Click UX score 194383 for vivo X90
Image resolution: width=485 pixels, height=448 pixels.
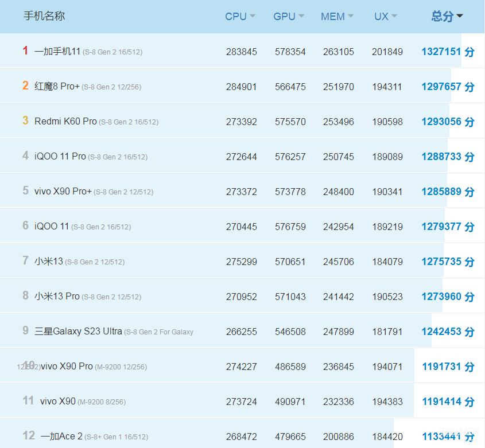(387, 402)
